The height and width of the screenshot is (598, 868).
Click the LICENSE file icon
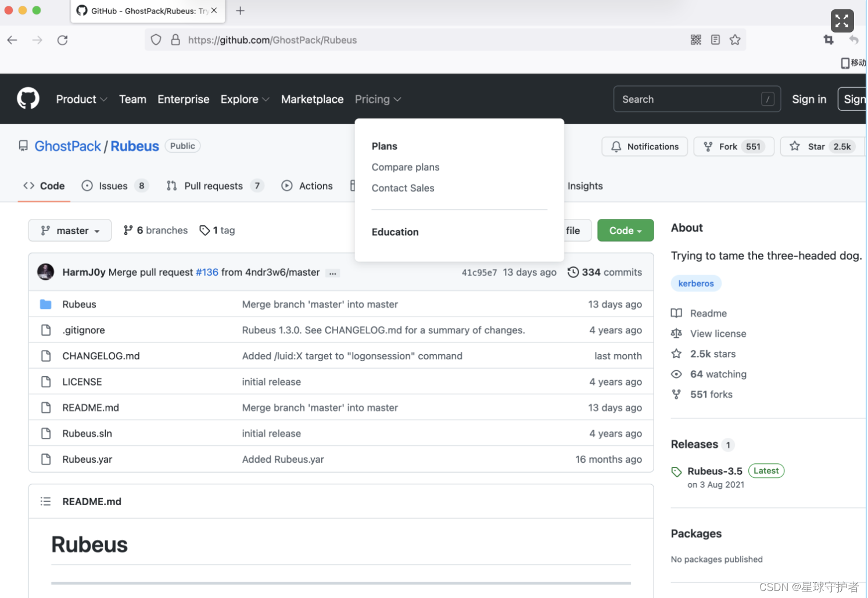point(46,382)
